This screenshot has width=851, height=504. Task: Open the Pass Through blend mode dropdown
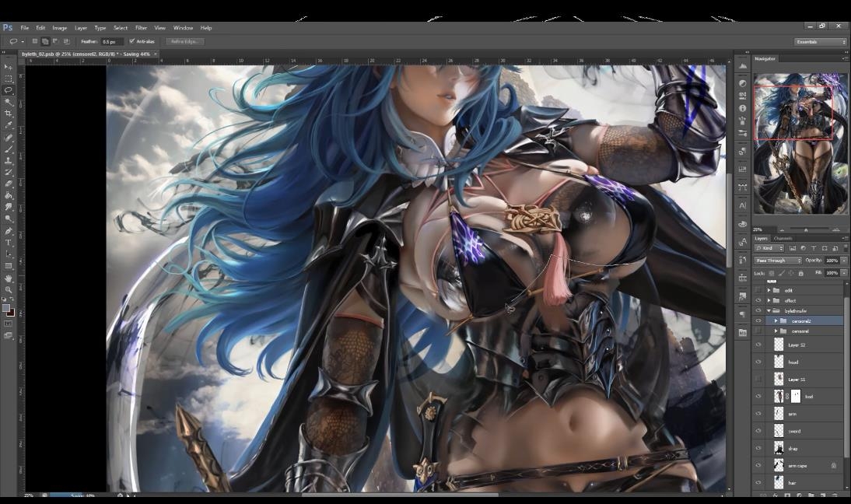pos(777,261)
